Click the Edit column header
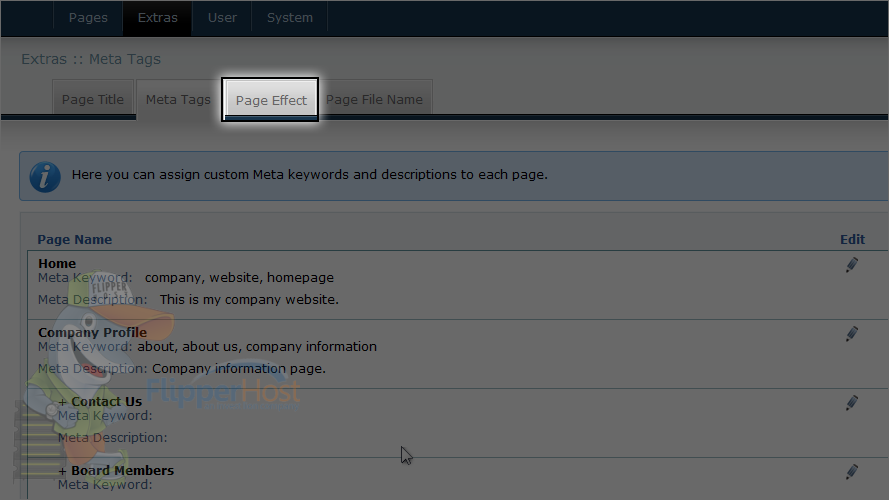 852,239
